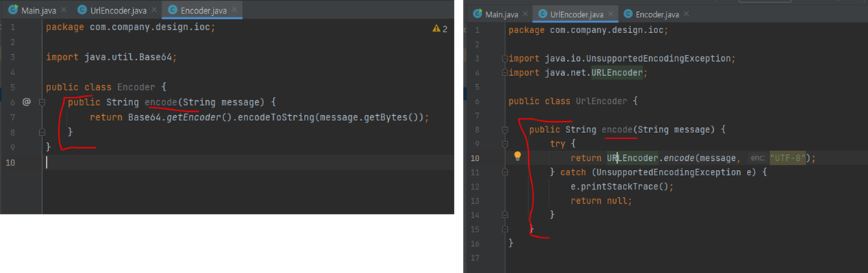Collapse try block fold marker on line 9
This screenshot has height=273, width=868.
504,144
